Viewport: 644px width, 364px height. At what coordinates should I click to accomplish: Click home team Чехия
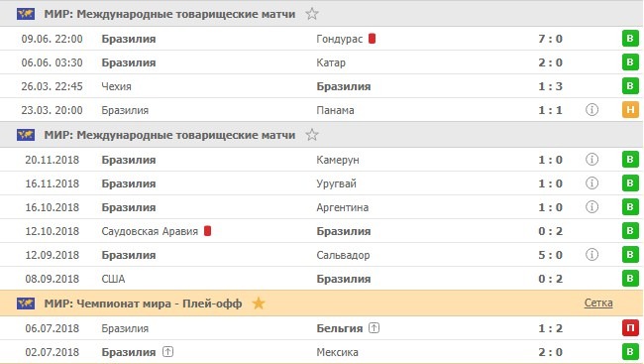coord(116,86)
